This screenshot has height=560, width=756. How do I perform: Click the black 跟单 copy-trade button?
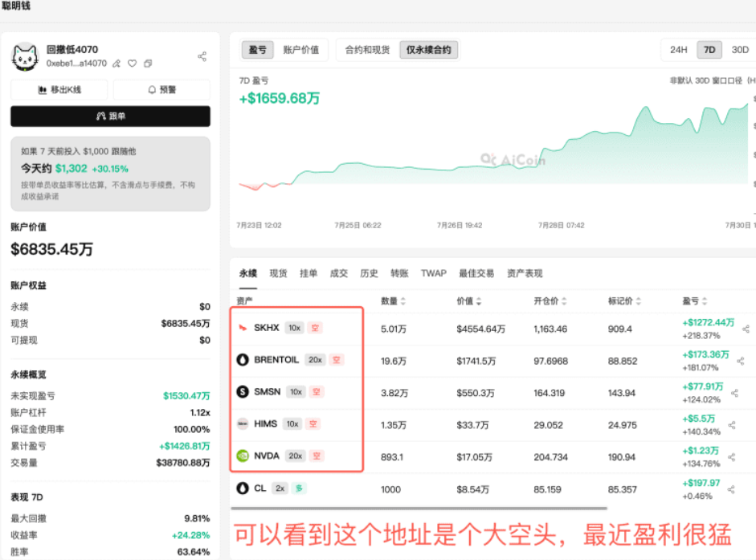pos(110,116)
